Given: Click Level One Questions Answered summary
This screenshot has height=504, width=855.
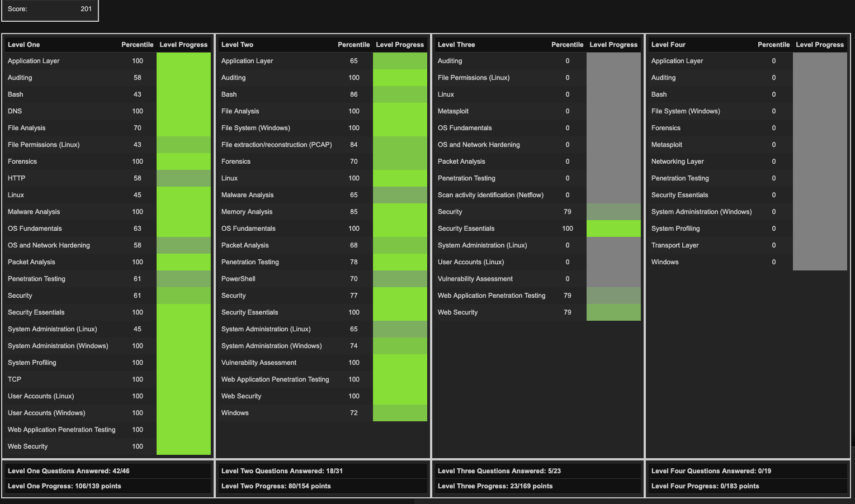Looking at the screenshot, I should coord(69,471).
